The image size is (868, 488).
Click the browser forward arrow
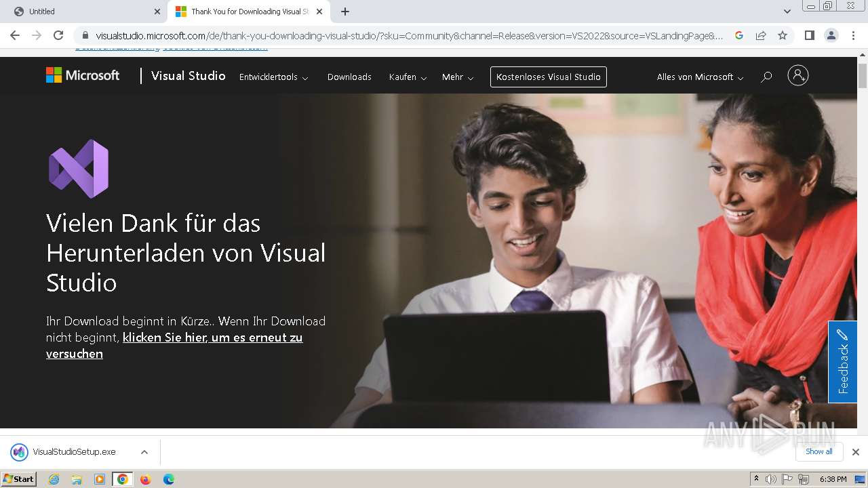(37, 35)
